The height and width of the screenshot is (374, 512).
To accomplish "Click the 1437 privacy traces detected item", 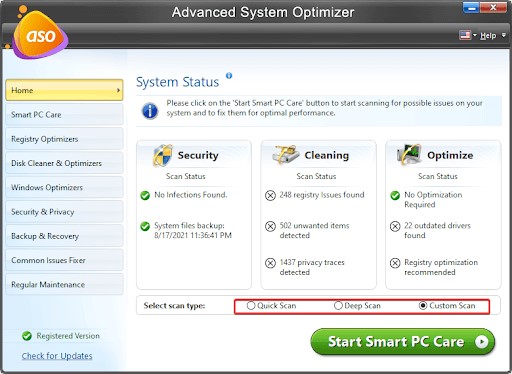I will tap(312, 267).
